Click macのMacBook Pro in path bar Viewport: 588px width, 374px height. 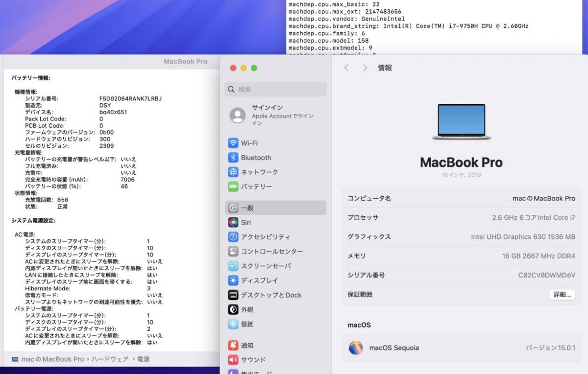click(x=52, y=359)
